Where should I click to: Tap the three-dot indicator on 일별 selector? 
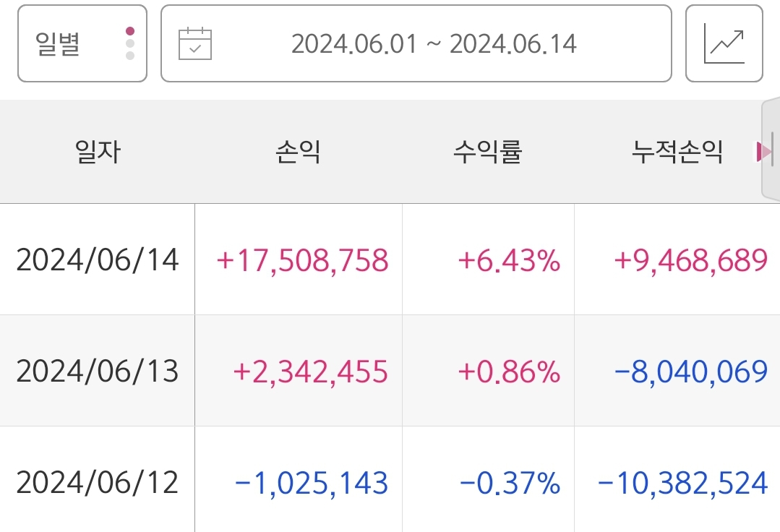pos(130,43)
